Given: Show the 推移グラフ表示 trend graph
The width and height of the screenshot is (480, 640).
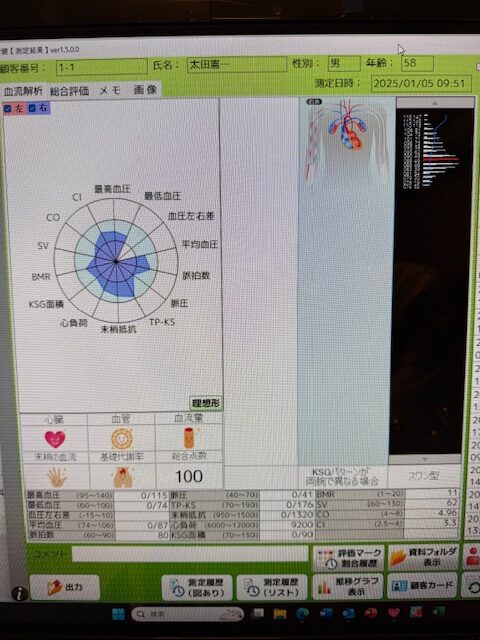Looking at the screenshot, I should 347,586.
